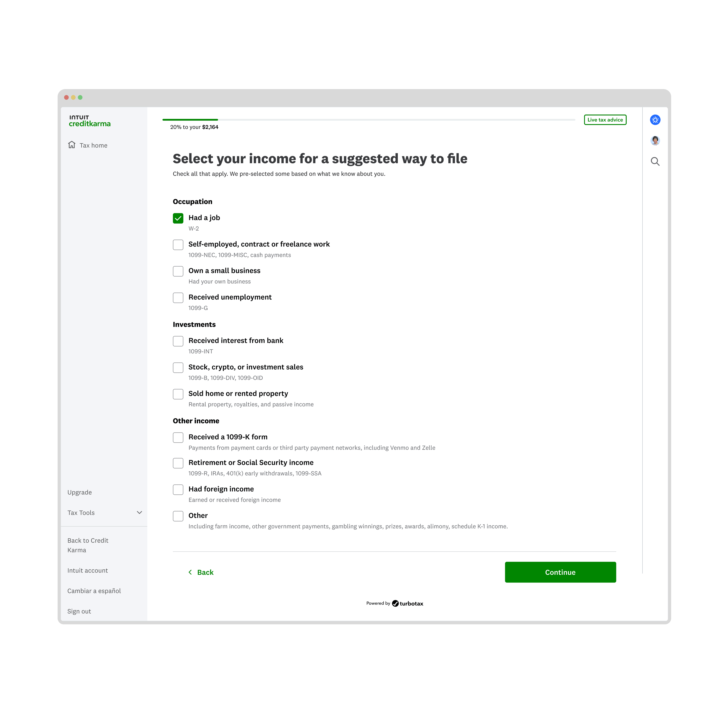Screen dimensions: 728x728
Task: Check Self-employed, contract or freelance work
Action: pos(178,245)
